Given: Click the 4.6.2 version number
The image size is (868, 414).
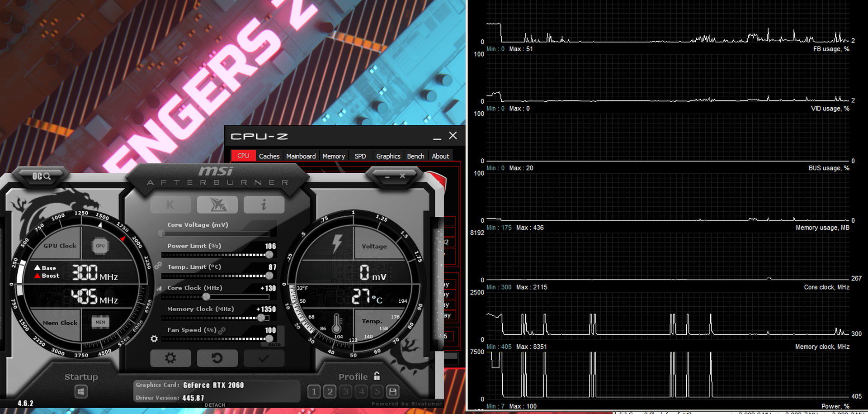Looking at the screenshot, I should [25, 403].
